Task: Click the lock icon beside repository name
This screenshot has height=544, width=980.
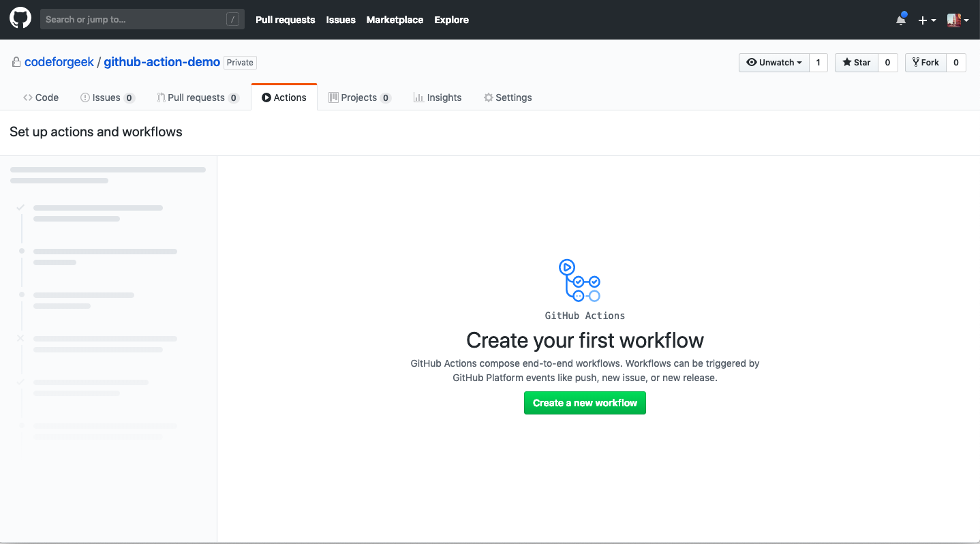Action: 16,62
